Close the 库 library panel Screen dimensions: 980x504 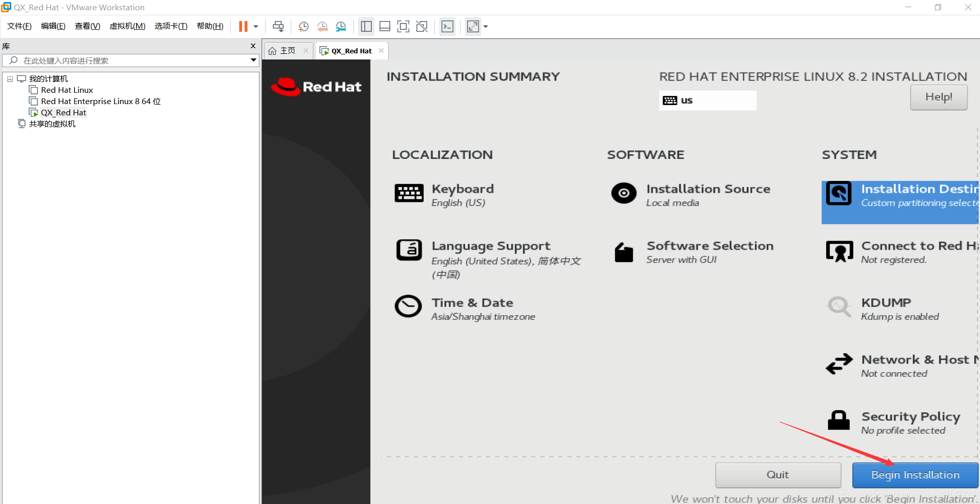pos(253,46)
